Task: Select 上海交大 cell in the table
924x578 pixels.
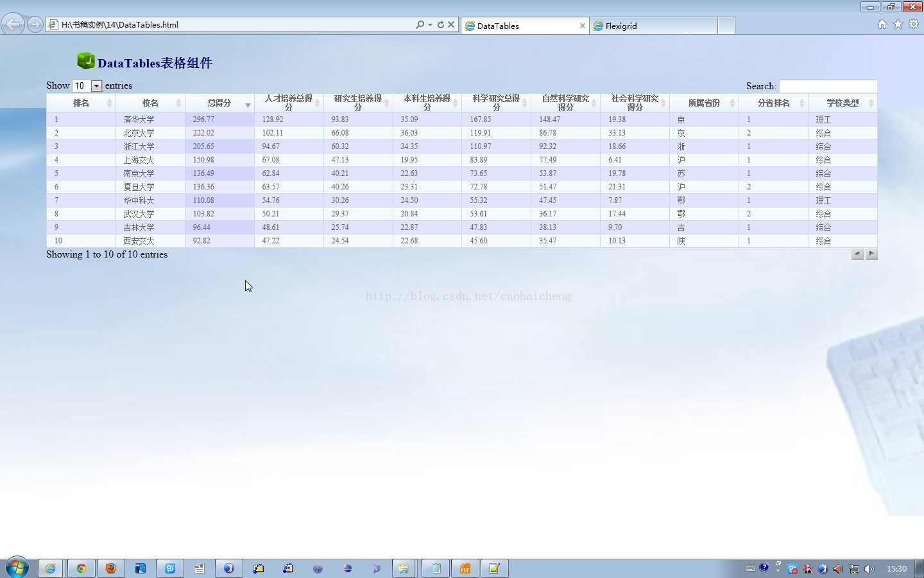Action: coord(150,160)
